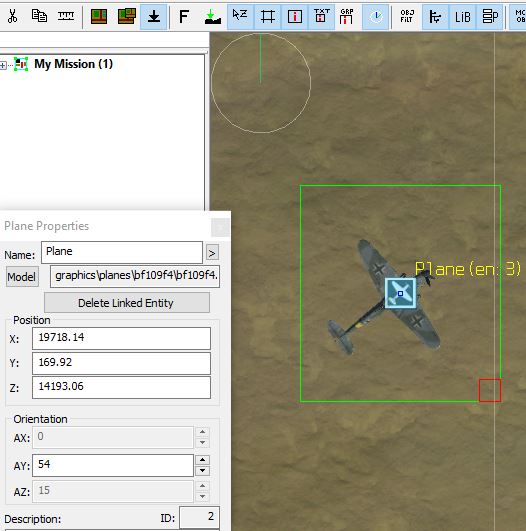Click the partially visible MC OB icon

(x=519, y=17)
